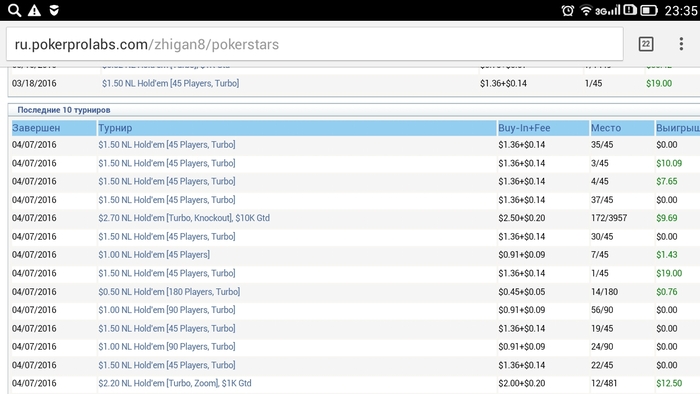Select the 56/90 place cell
The height and width of the screenshot is (394, 700).
pos(602,310)
